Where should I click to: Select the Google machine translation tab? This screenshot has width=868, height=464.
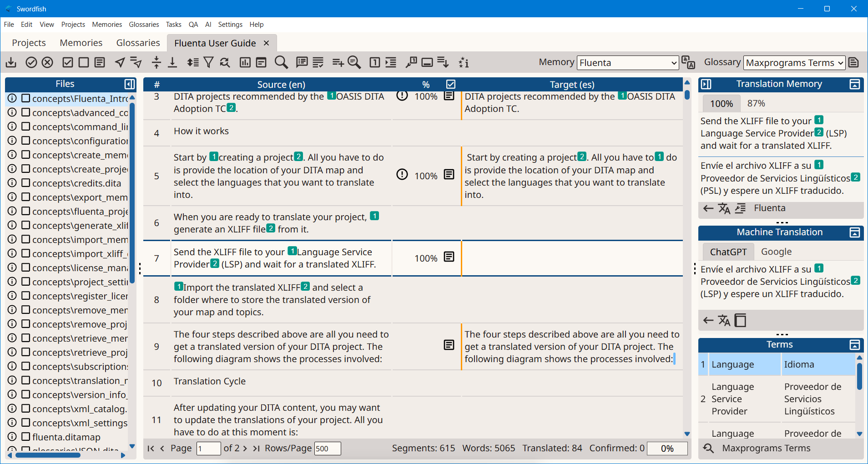click(x=776, y=252)
